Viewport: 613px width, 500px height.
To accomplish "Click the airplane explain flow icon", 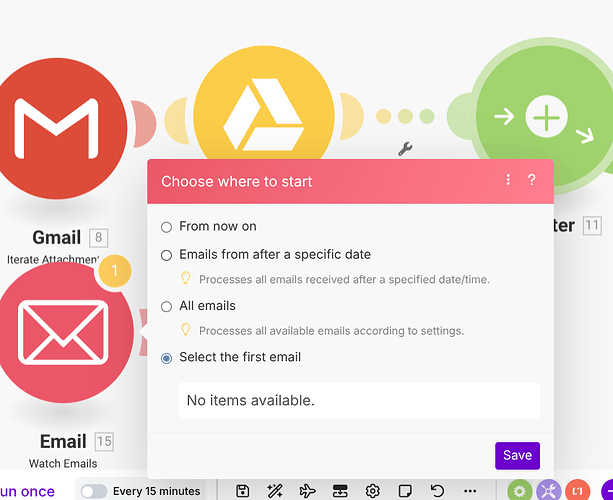I will click(307, 491).
